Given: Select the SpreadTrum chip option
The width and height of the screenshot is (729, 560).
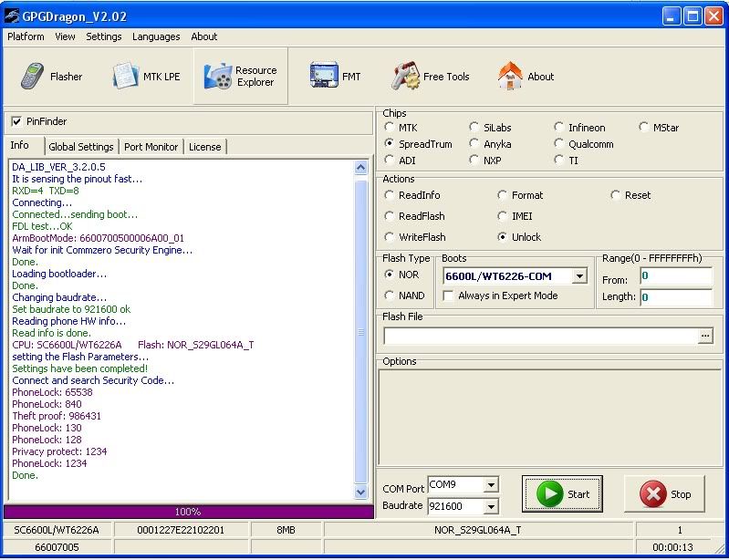Looking at the screenshot, I should tap(390, 143).
